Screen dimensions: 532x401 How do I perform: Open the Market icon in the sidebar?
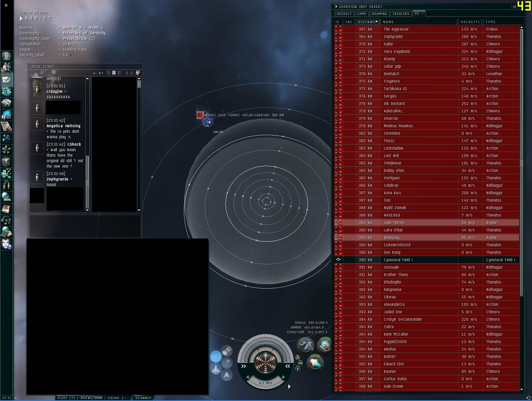coord(6,103)
